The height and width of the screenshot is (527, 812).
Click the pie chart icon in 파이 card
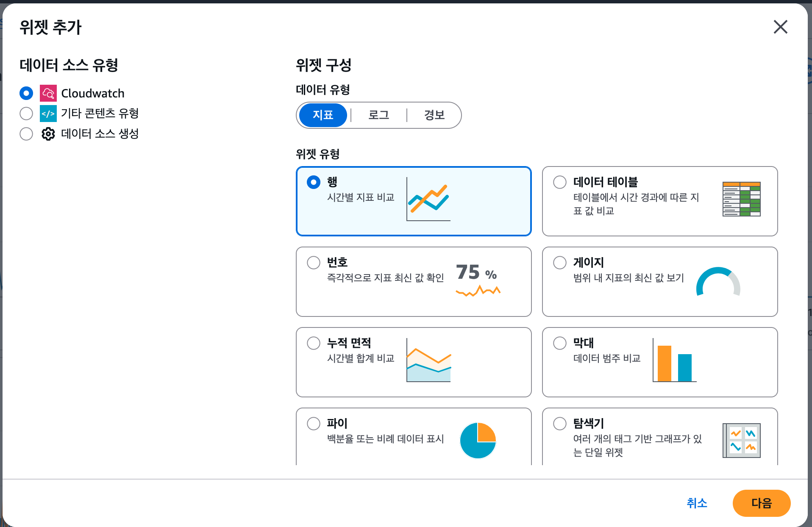point(478,441)
